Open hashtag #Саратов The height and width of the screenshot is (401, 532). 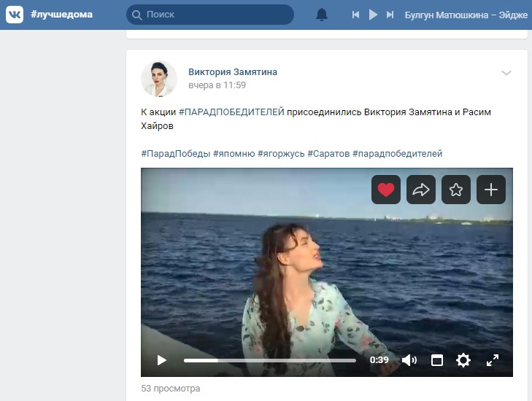(328, 154)
